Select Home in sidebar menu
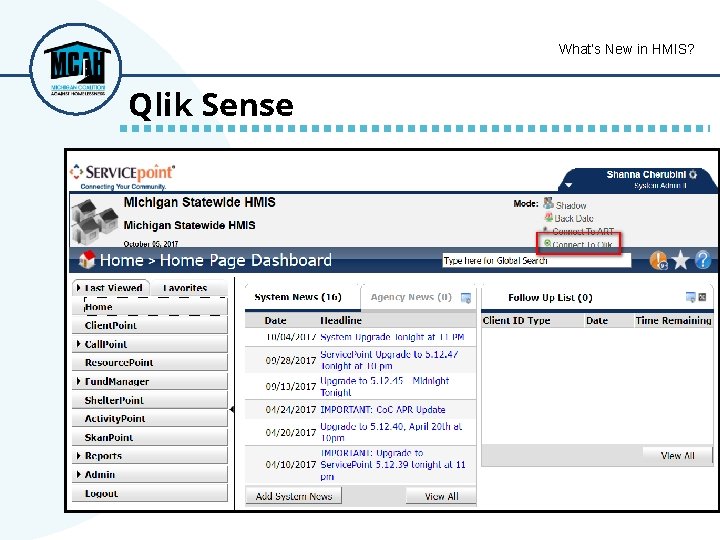Viewport: 720px width, 540px height. pyautogui.click(x=150, y=306)
